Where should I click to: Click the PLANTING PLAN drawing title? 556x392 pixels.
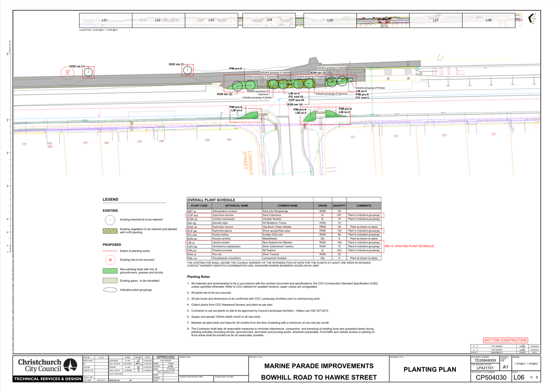(x=429, y=369)
